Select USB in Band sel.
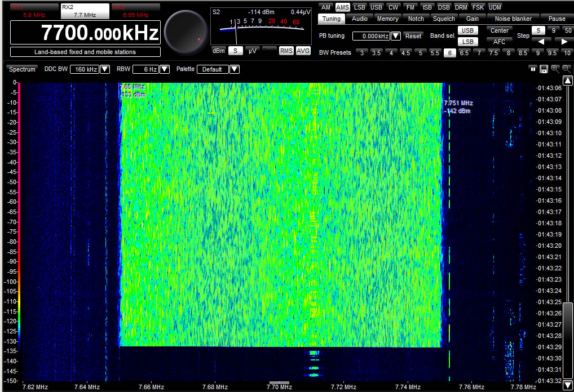 pyautogui.click(x=467, y=30)
